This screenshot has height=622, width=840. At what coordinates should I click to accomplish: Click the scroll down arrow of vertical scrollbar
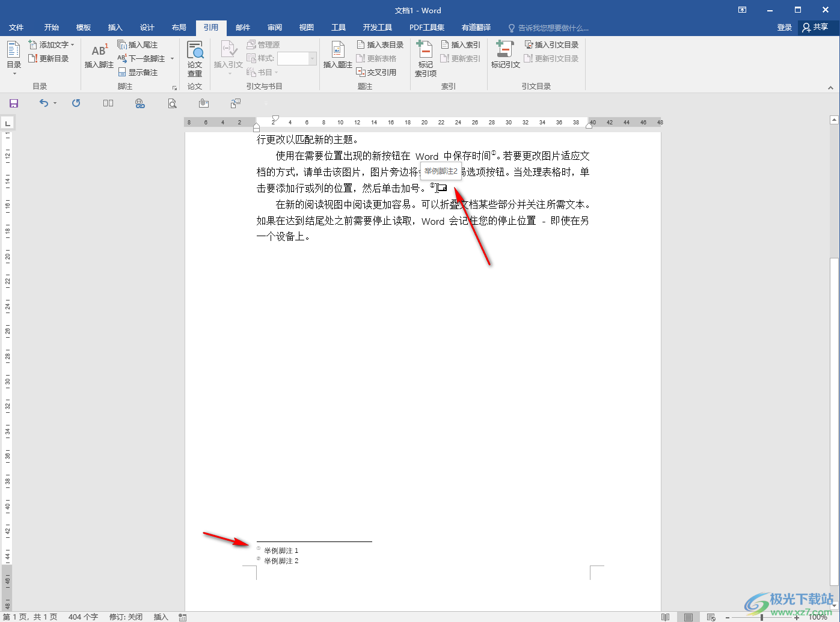[x=834, y=606]
